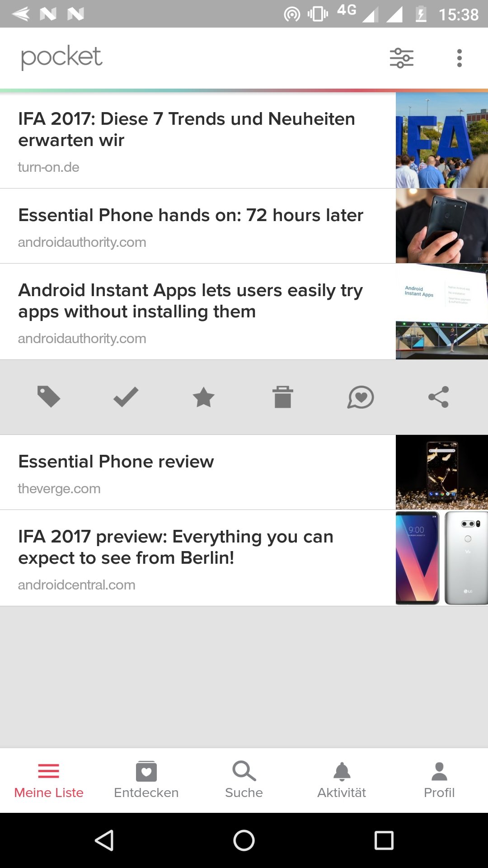Open the filter sliders icon
Image resolution: width=488 pixels, height=868 pixels.
tap(402, 58)
